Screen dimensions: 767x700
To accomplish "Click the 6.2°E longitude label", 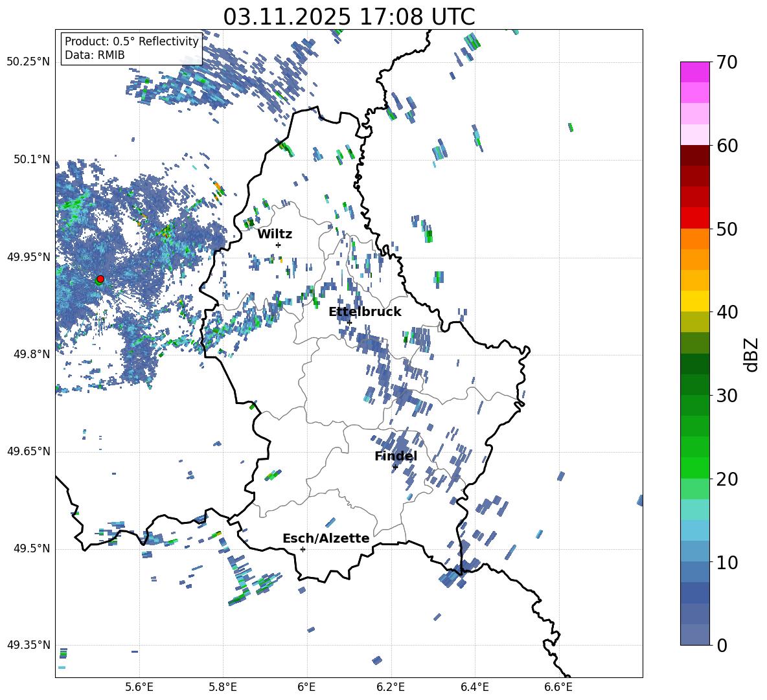I will [391, 686].
